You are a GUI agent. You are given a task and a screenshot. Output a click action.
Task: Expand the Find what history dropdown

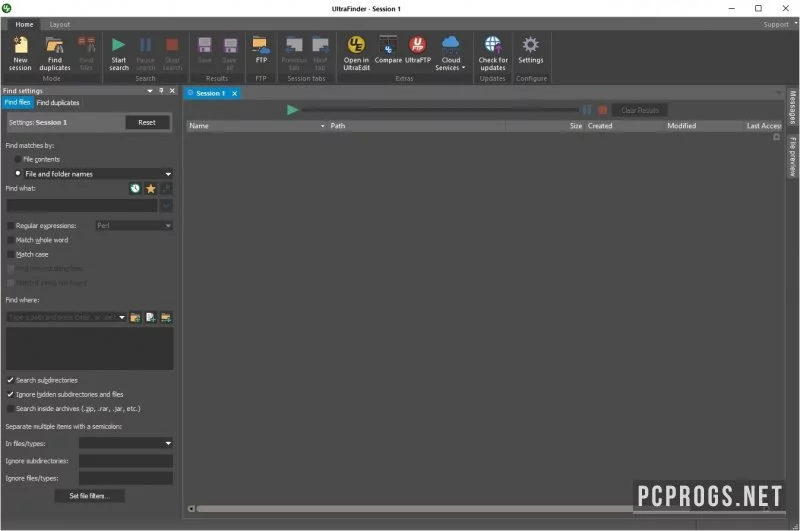[166, 206]
